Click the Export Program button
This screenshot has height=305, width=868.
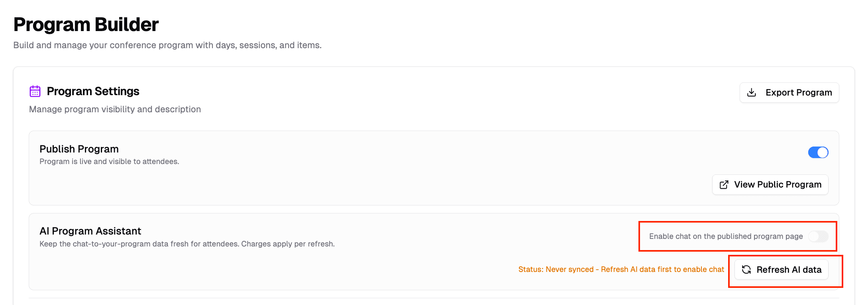(x=789, y=92)
